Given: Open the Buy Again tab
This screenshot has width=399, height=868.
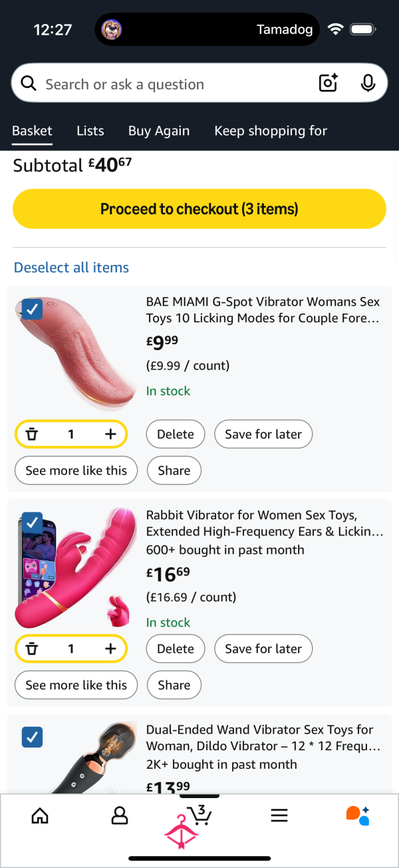Looking at the screenshot, I should click(x=159, y=130).
